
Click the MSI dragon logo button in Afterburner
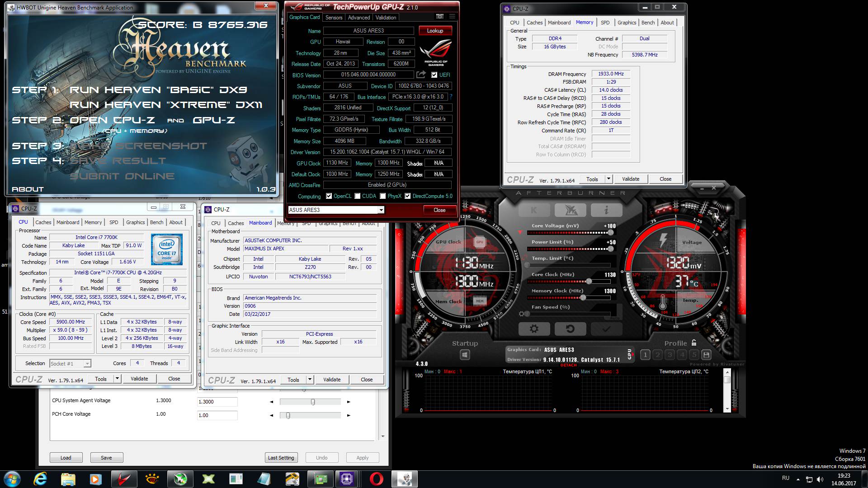[x=570, y=210]
